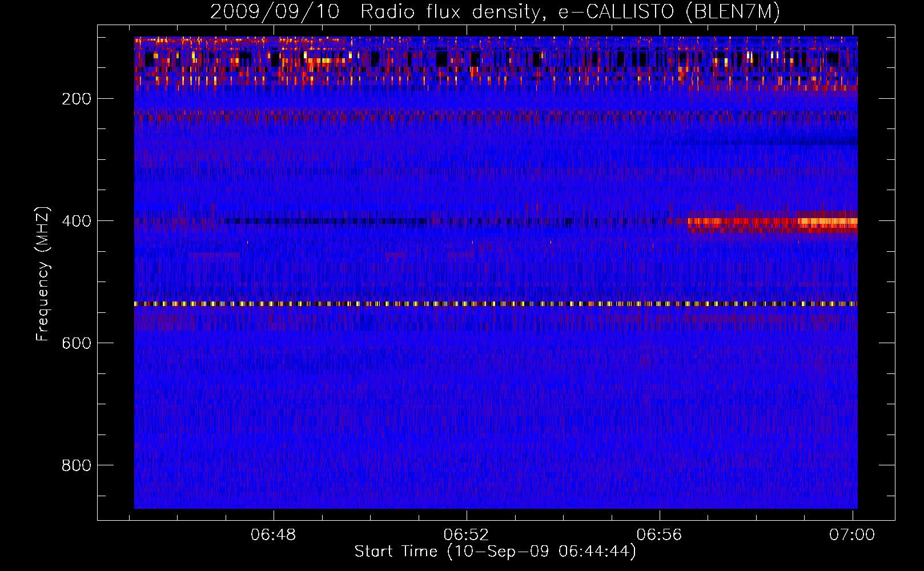Select the 'Frequency (MHZ)' y-axis label
Viewport: 924px width, 571px height.
coord(43,274)
